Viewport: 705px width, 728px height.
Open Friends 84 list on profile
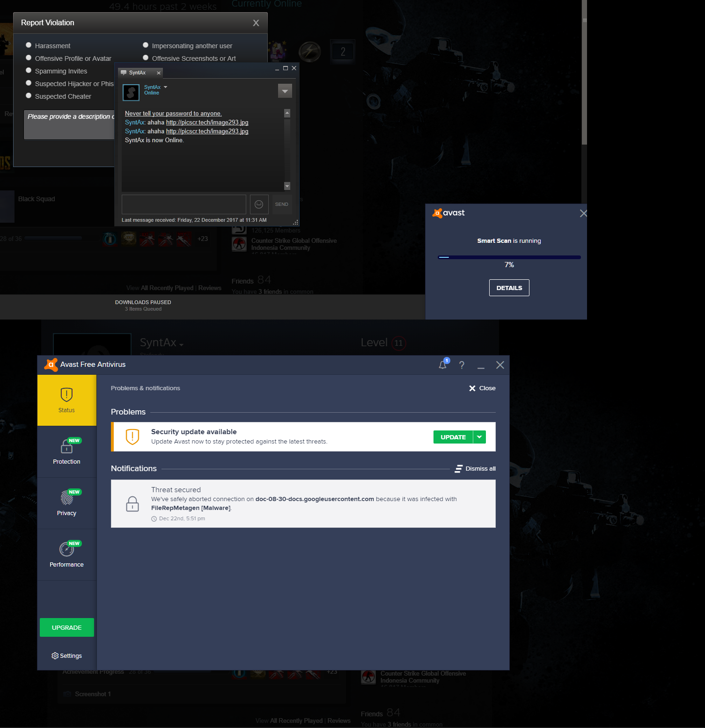point(251,280)
